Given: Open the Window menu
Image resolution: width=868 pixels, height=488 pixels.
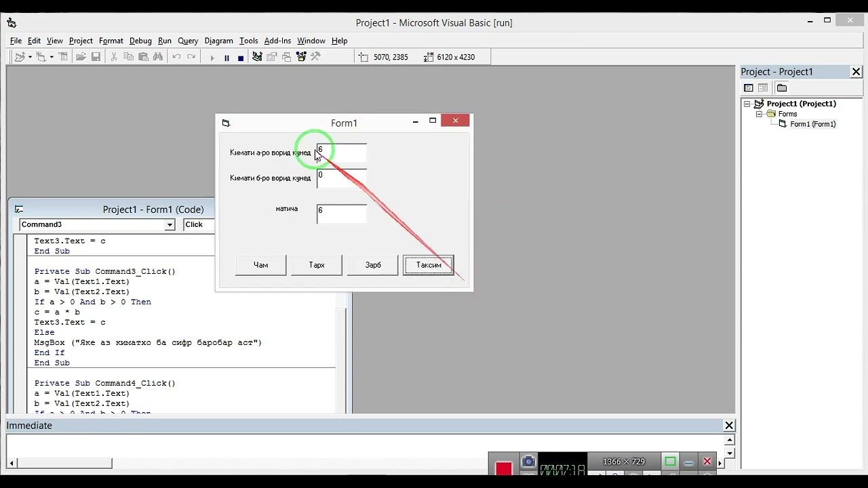Looking at the screenshot, I should [311, 41].
